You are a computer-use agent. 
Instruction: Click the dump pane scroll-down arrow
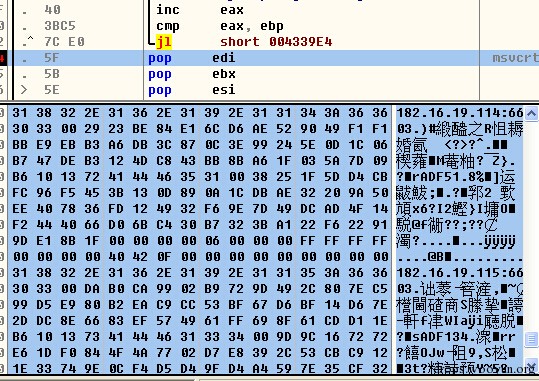531,366
